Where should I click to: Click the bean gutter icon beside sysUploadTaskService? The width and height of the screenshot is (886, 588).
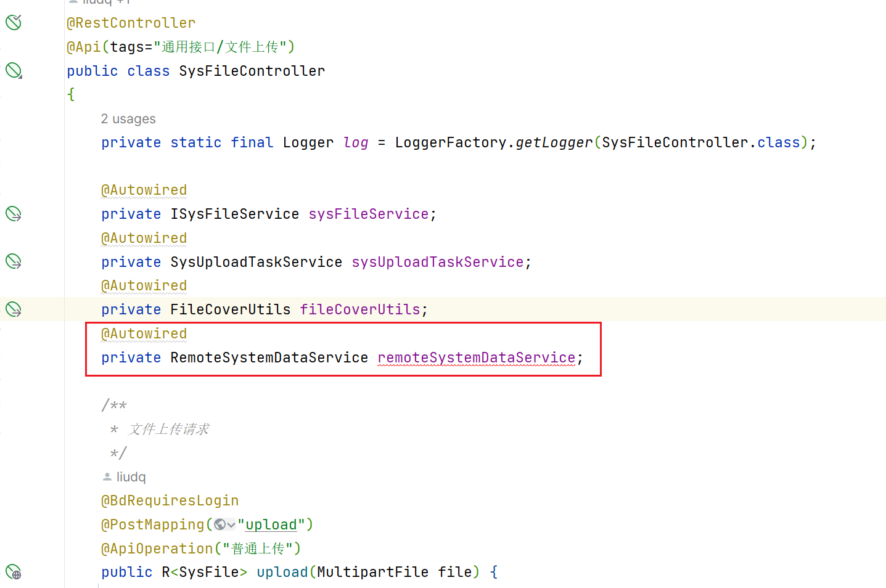point(14,261)
